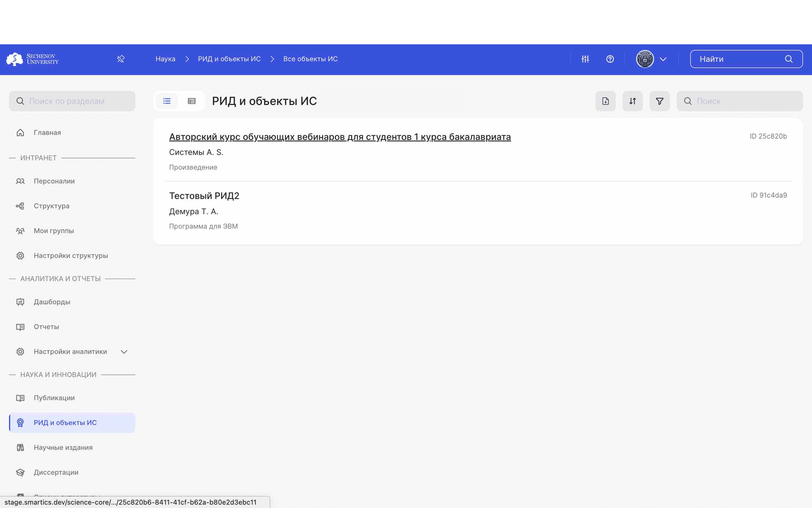Unpin the sidebar with the pin icon
The width and height of the screenshot is (812, 508).
click(x=121, y=59)
